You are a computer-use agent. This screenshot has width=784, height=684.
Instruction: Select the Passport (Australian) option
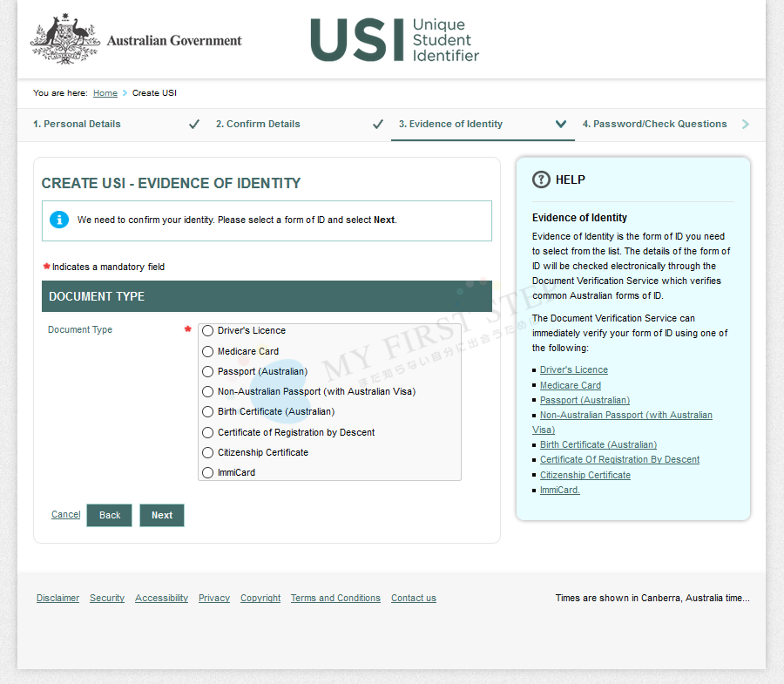[207, 372]
